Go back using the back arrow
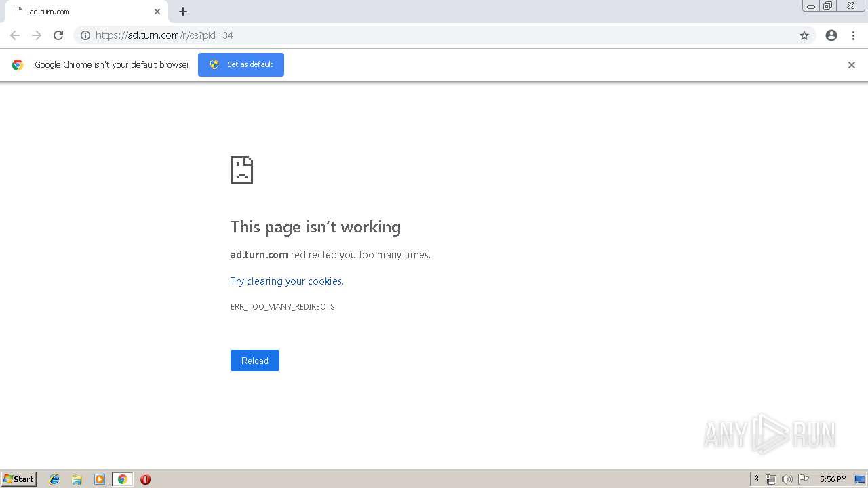Viewport: 868px width, 488px height. point(15,35)
